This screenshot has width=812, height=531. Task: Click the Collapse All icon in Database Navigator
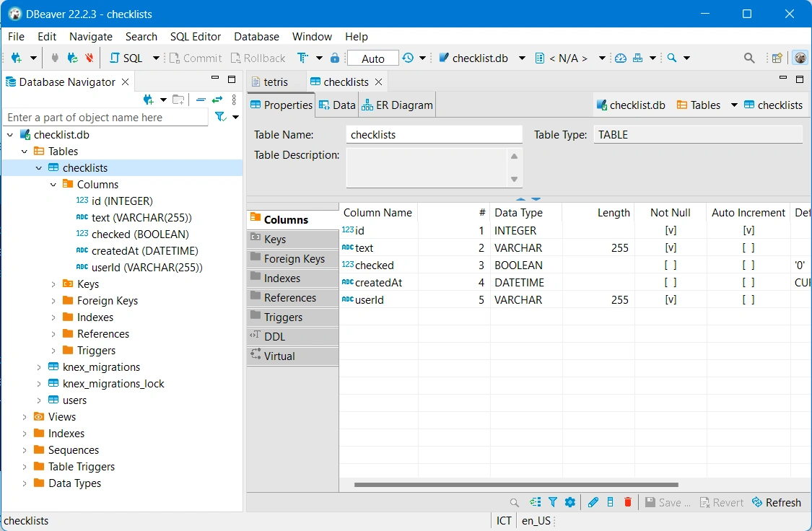[201, 100]
